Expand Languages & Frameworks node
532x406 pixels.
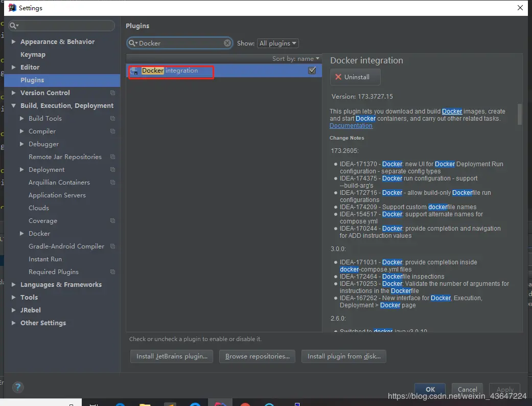pos(14,284)
